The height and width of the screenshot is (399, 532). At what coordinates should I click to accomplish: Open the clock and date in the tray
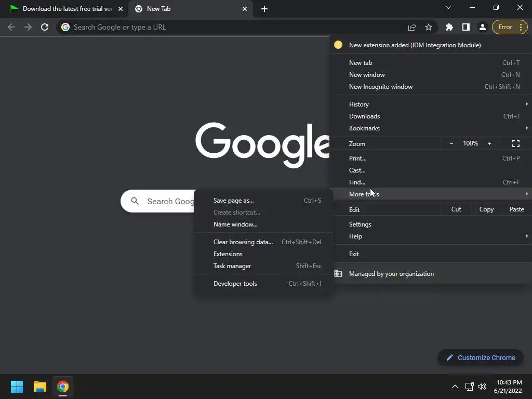tap(509, 387)
